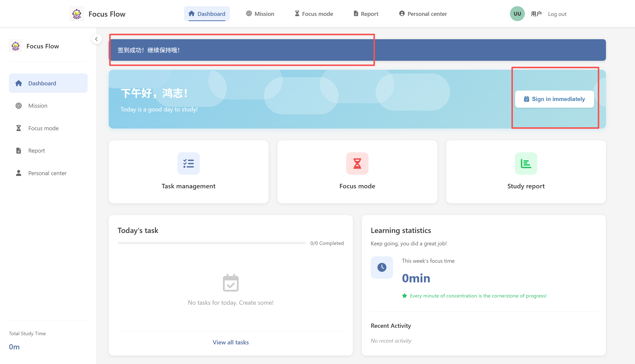Viewport: 635px width, 364px height.
Task: Click the sidebar Focus Flow logo
Action: tap(15, 46)
